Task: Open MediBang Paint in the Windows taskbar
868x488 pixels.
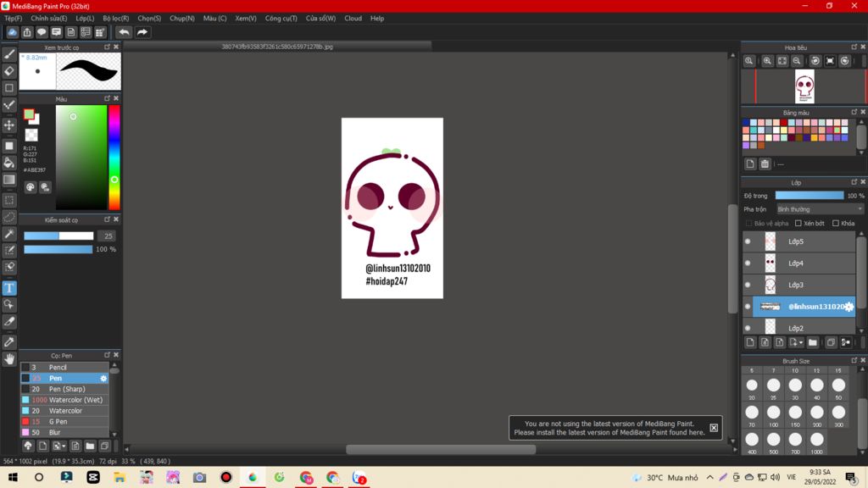Action: coord(253,477)
